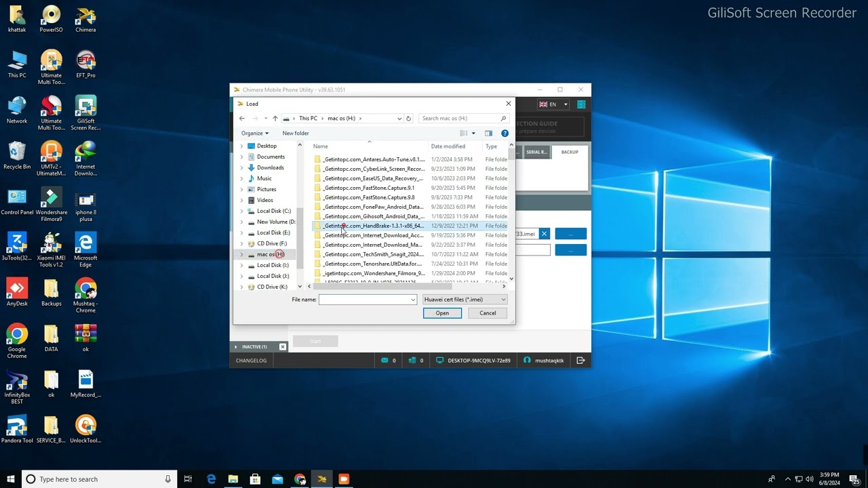Cancel the Load dialog
The height and width of the screenshot is (488, 868).
click(488, 313)
